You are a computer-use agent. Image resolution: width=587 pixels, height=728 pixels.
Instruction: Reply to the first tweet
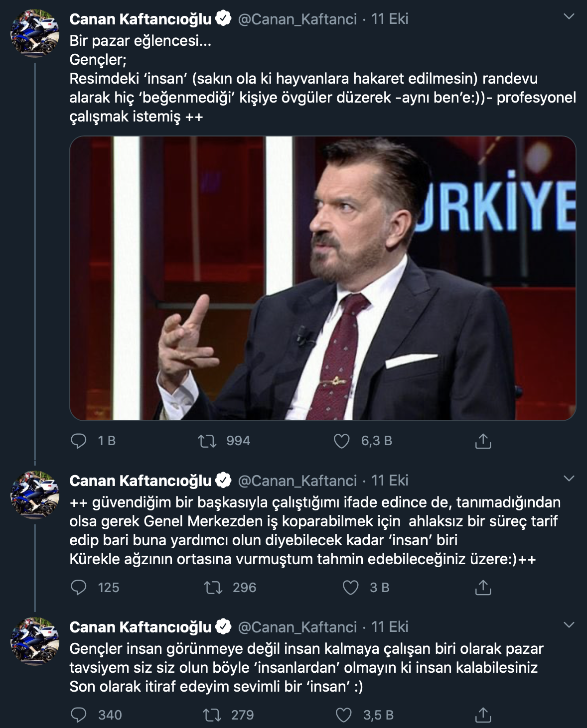click(79, 440)
